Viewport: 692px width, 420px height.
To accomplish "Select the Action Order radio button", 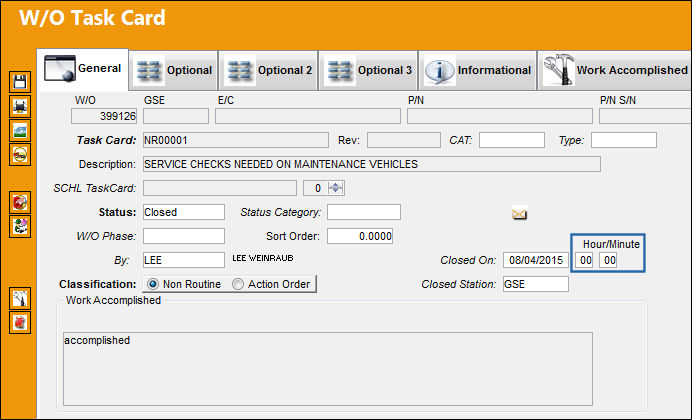I will tap(238, 284).
